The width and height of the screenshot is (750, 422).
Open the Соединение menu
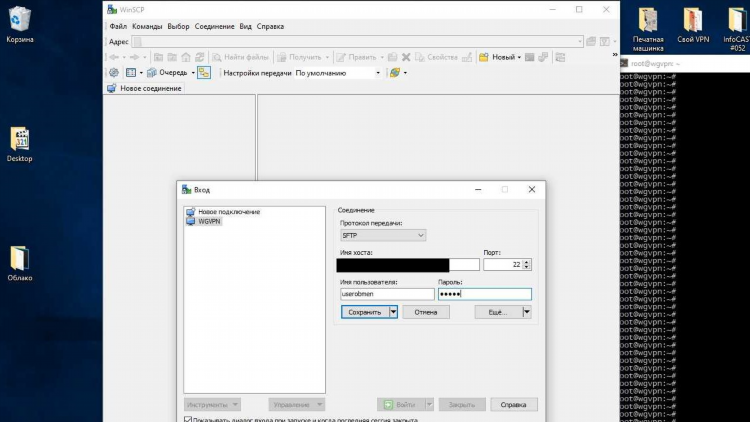click(214, 26)
